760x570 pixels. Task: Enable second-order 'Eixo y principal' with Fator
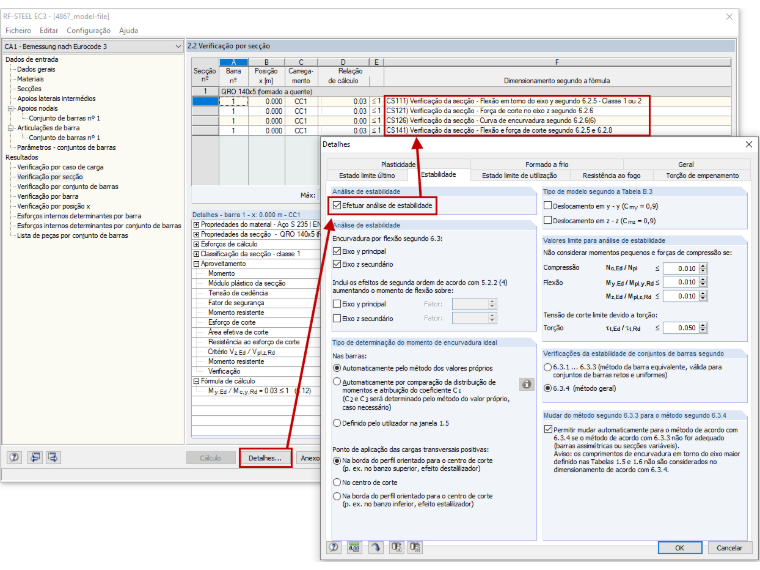pyautogui.click(x=337, y=304)
